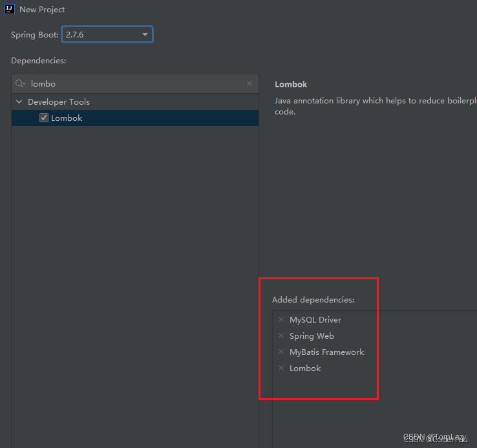Viewport: 477px width, 448px height.
Task: Open the Spring Boot version dropdown
Action: (x=107, y=35)
